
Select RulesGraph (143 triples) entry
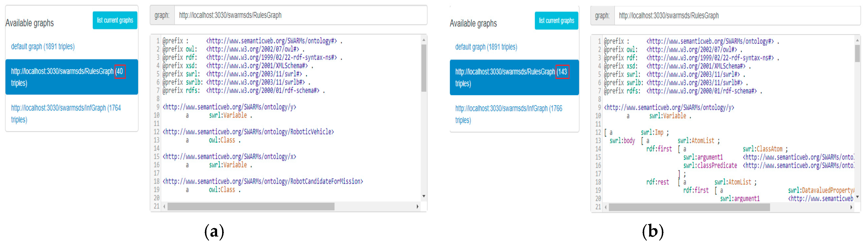click(514, 77)
